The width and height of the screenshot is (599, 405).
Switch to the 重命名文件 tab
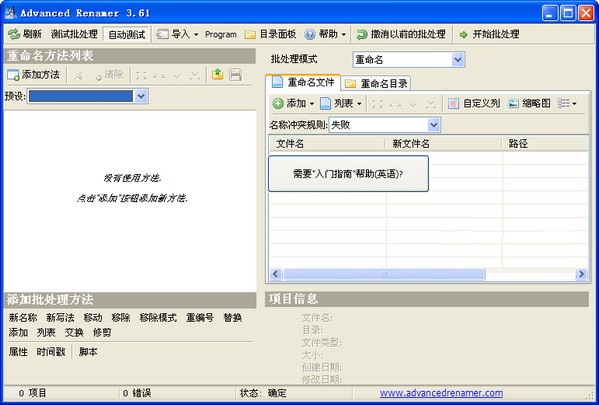point(303,82)
